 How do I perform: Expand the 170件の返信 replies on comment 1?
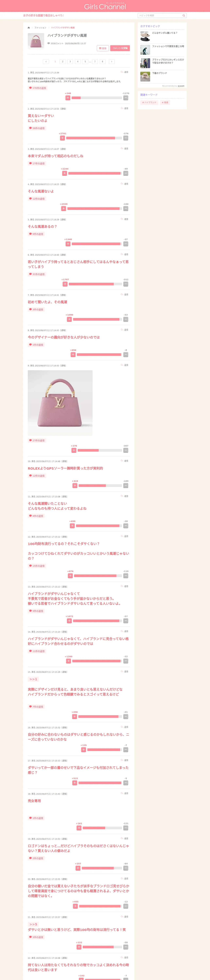[37, 88]
